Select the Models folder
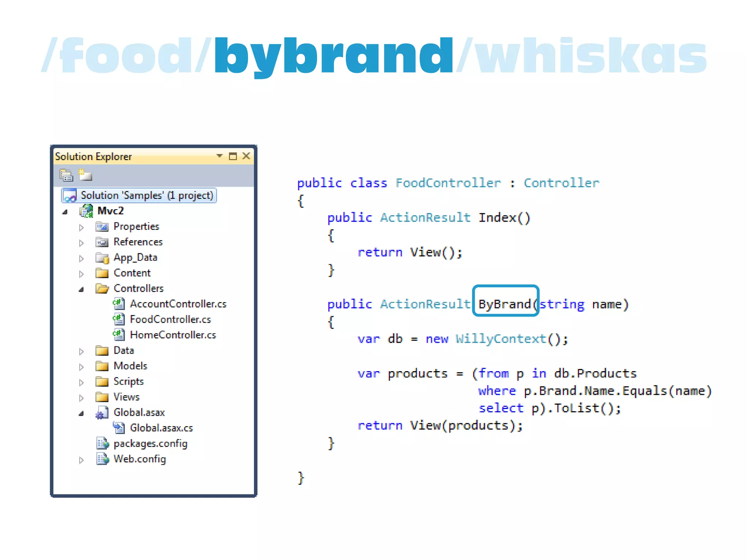 (130, 366)
